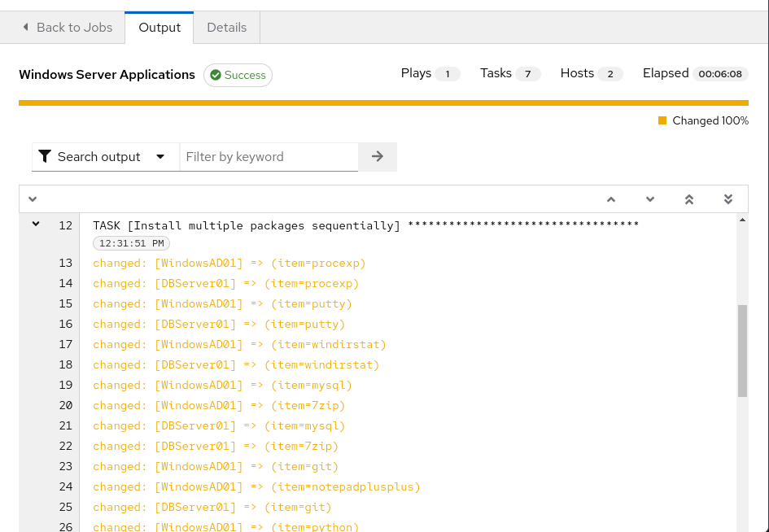Click the Hosts count badge
Screen dimensions: 769x532
pyautogui.click(x=610, y=74)
